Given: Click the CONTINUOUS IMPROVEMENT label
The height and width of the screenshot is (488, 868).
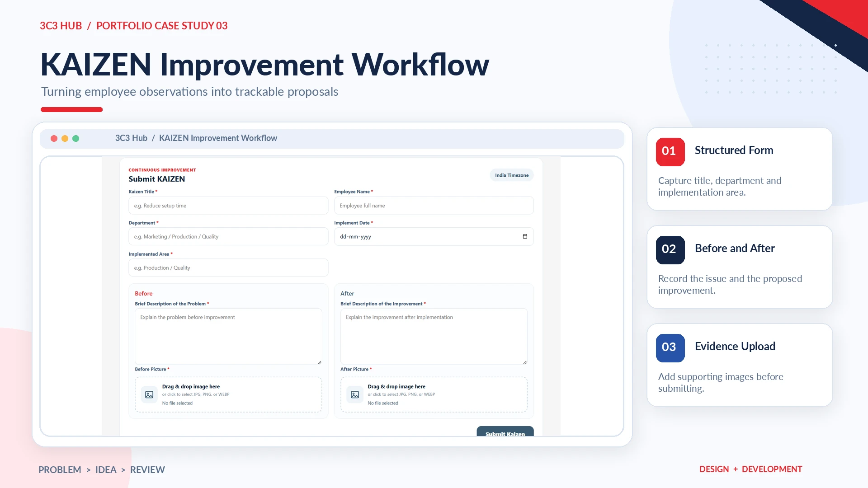Looking at the screenshot, I should coord(162,170).
